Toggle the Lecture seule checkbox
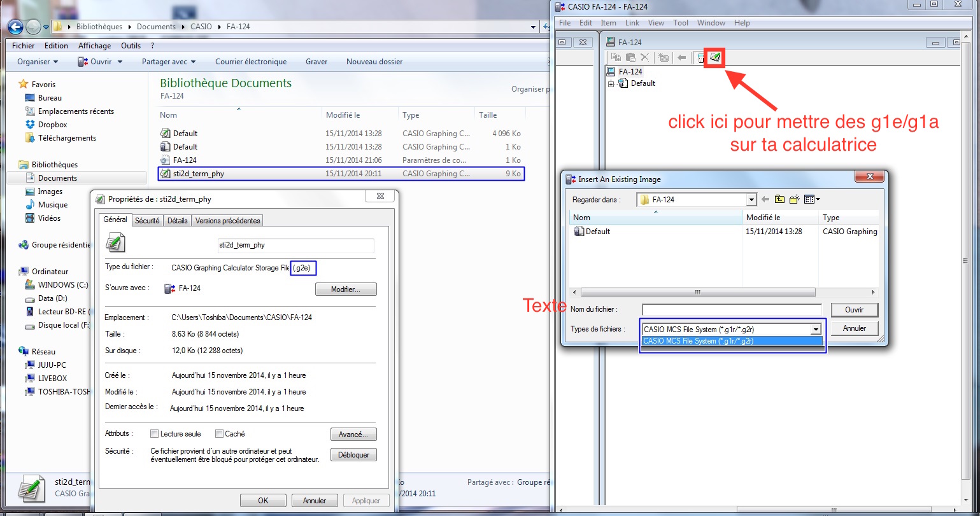980x516 pixels. (x=154, y=434)
